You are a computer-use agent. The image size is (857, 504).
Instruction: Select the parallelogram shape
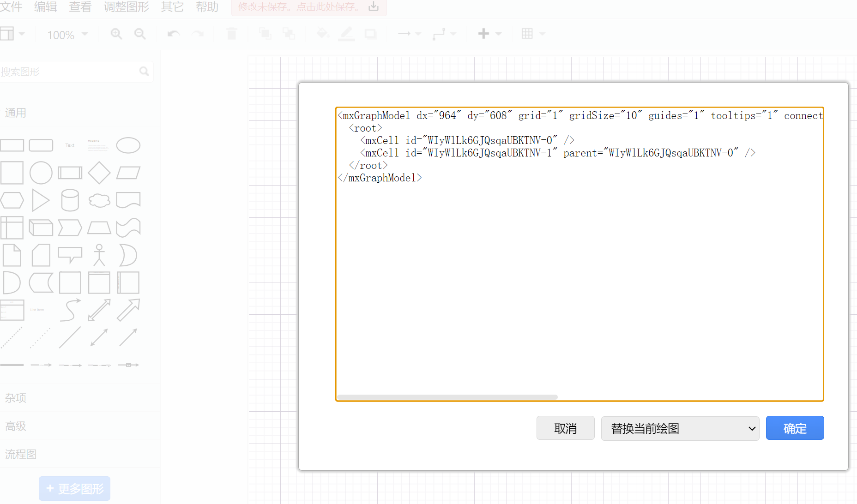pos(128,173)
